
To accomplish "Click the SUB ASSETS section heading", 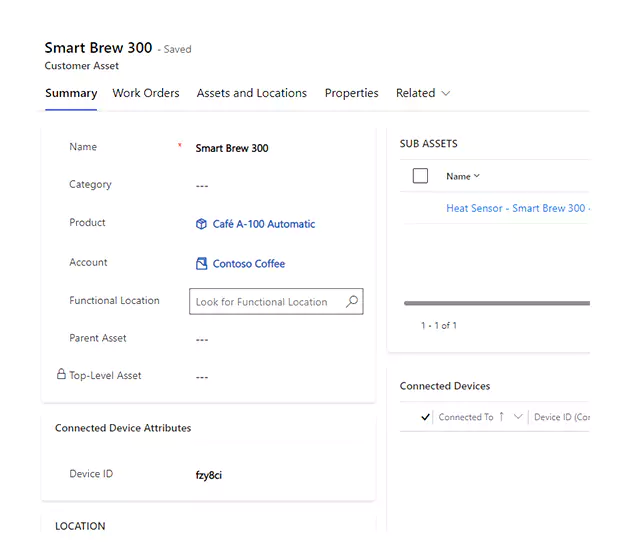I will click(x=428, y=144).
